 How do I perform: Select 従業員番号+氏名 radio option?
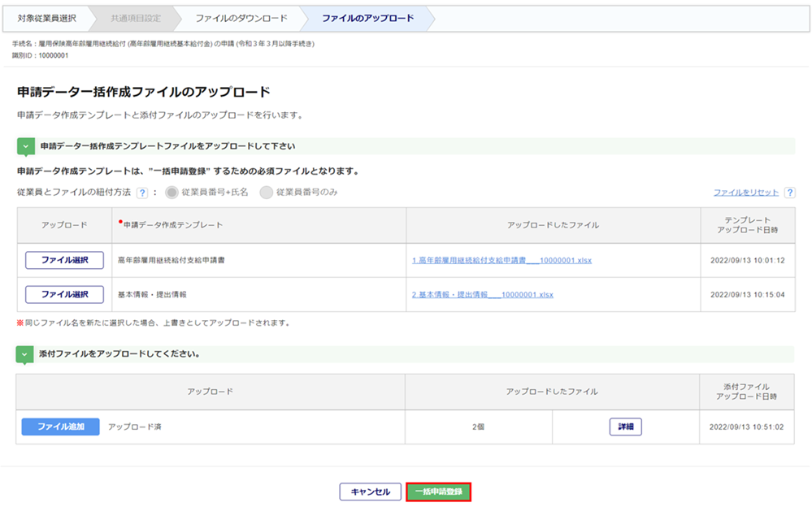172,193
